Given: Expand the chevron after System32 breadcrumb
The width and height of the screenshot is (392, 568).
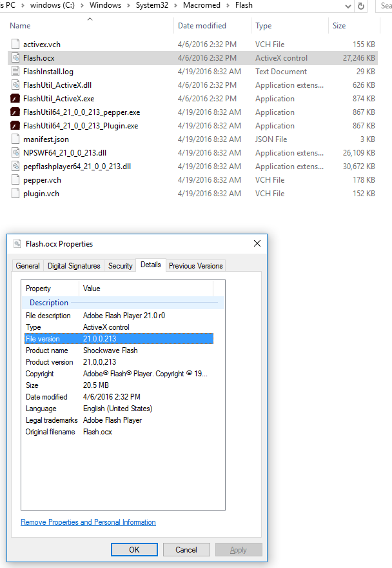Looking at the screenshot, I should (175, 5).
